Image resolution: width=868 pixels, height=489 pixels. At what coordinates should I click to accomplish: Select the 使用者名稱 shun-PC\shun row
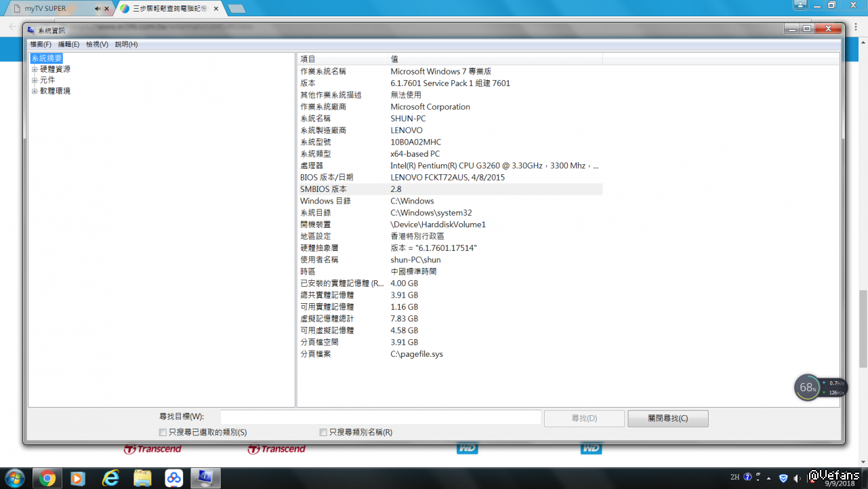[450, 260]
